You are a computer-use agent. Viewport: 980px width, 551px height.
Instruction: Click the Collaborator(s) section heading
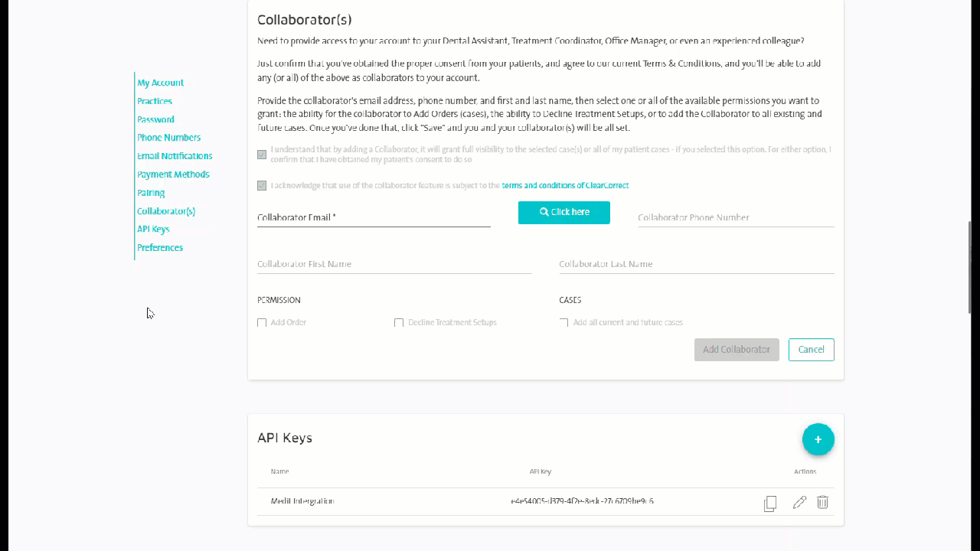coord(305,20)
